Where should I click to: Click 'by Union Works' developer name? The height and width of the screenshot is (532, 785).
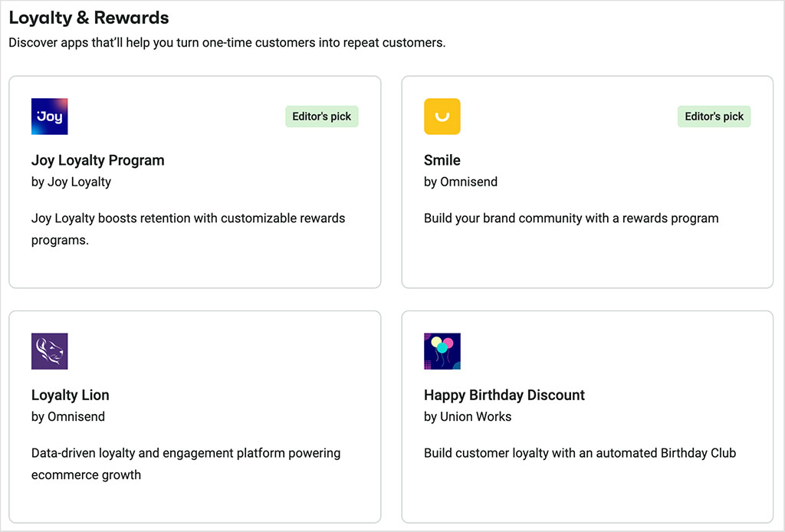click(x=468, y=417)
